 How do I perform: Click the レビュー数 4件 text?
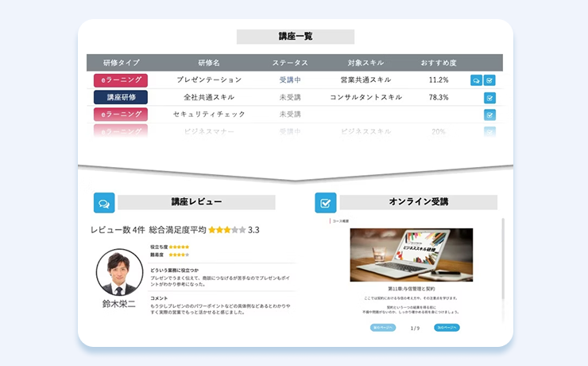[x=118, y=230]
